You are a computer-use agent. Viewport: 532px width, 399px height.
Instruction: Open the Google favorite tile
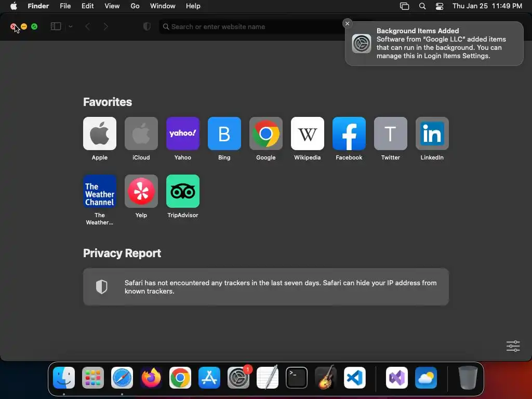(x=265, y=134)
